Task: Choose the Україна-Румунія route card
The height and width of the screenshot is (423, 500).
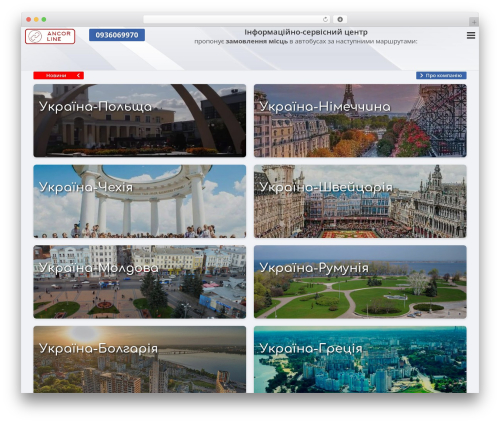Action: point(360,282)
